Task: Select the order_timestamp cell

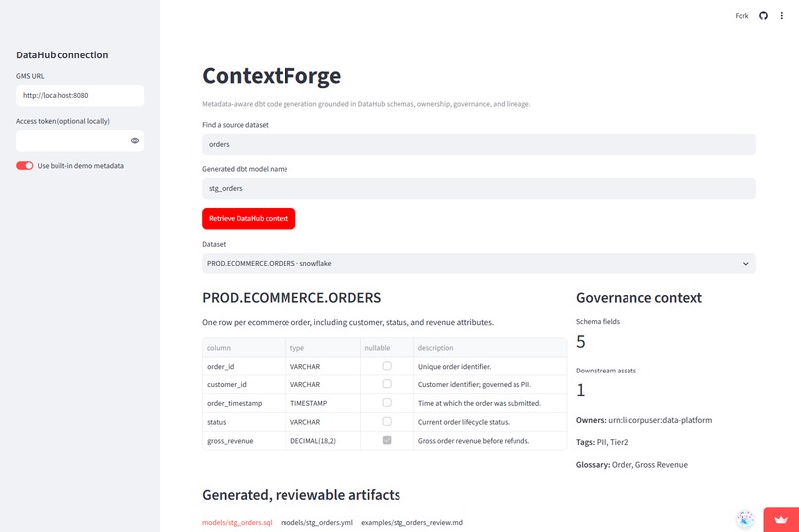Action: tap(245, 403)
